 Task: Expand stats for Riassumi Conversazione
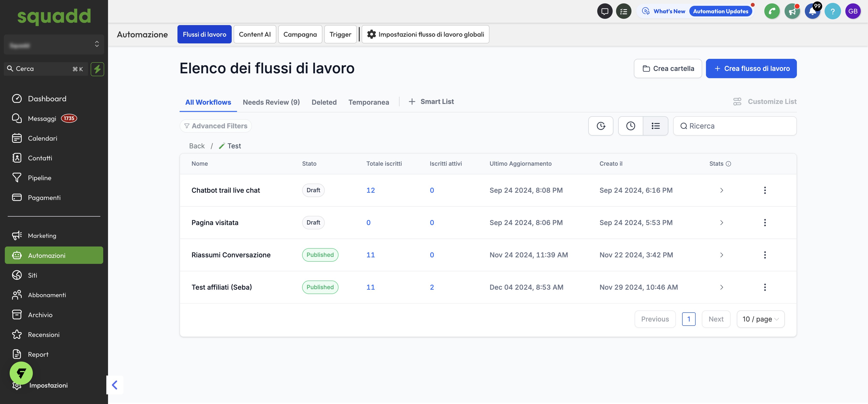721,255
